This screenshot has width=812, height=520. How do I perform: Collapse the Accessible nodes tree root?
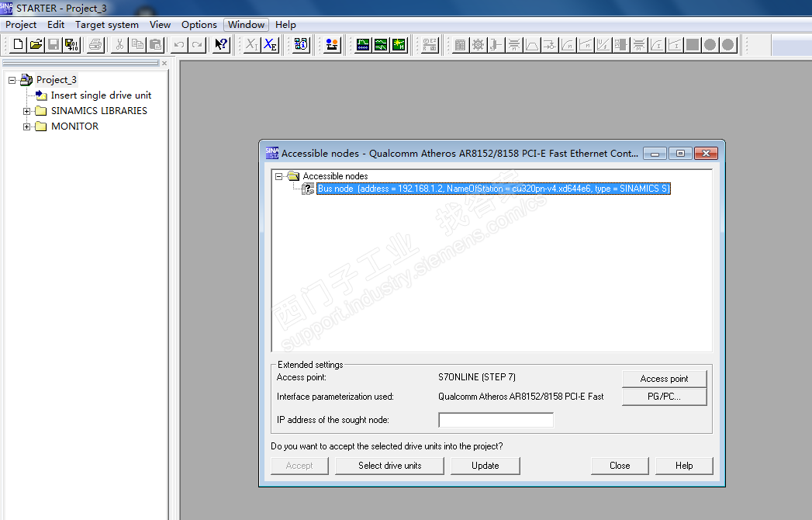click(278, 176)
